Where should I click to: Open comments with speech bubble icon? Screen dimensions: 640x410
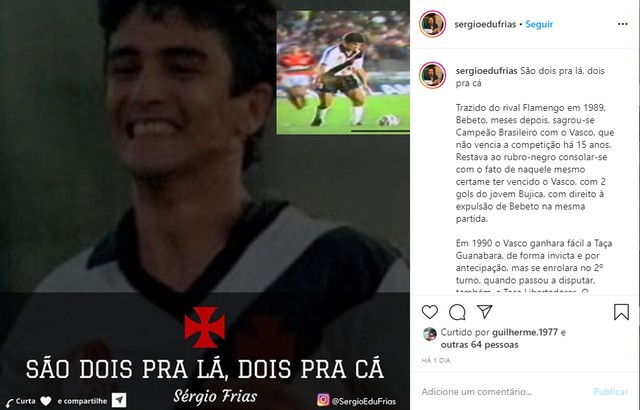point(457,312)
